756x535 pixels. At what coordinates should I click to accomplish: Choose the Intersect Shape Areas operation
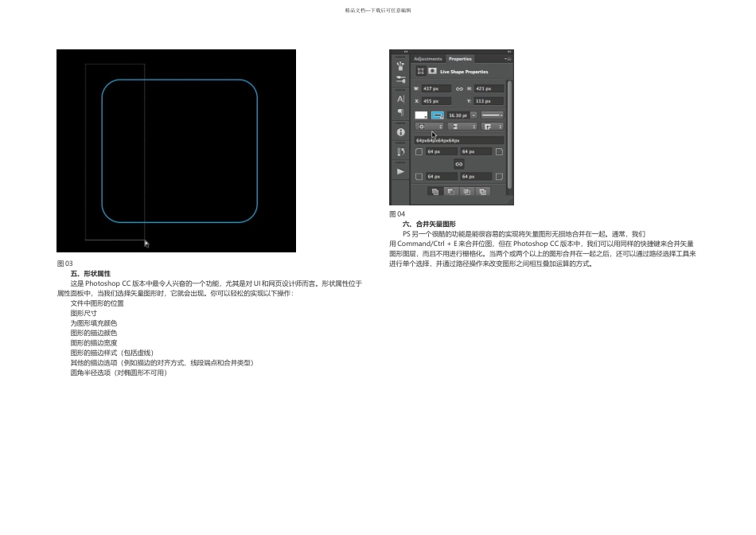[x=466, y=192]
